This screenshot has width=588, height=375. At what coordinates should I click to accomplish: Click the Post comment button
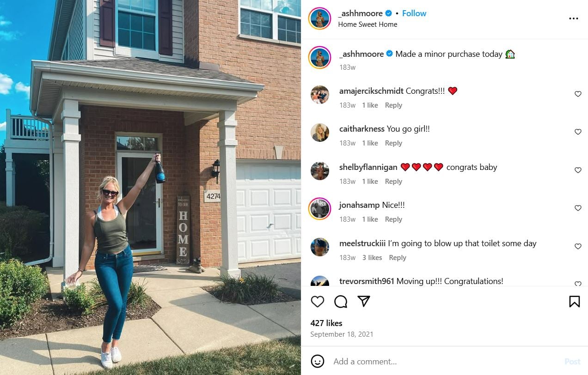pos(572,362)
